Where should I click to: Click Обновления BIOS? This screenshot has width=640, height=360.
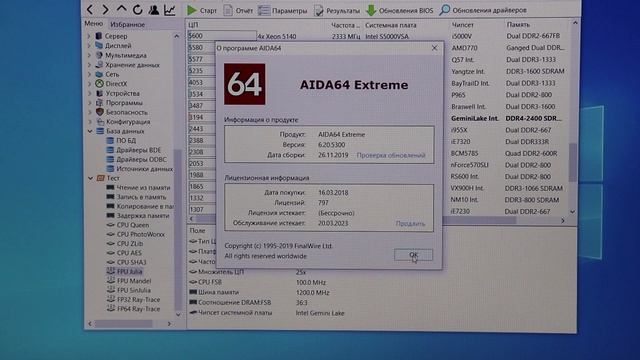point(400,10)
